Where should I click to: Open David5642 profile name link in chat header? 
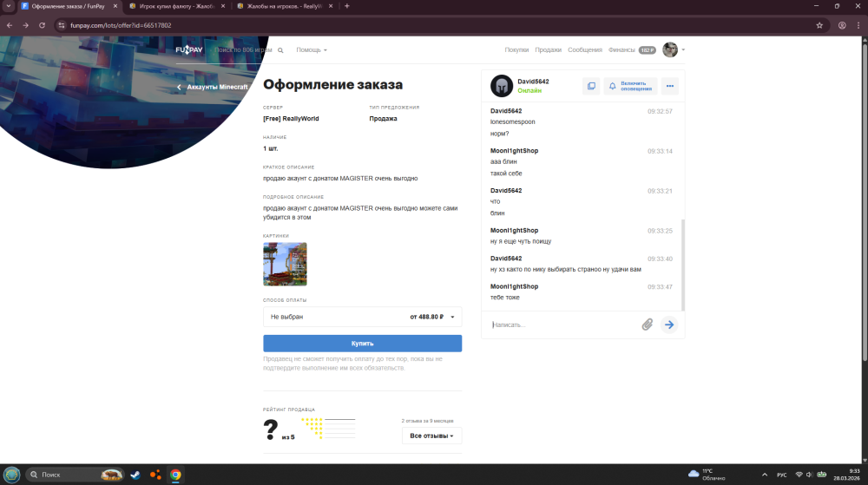point(533,82)
